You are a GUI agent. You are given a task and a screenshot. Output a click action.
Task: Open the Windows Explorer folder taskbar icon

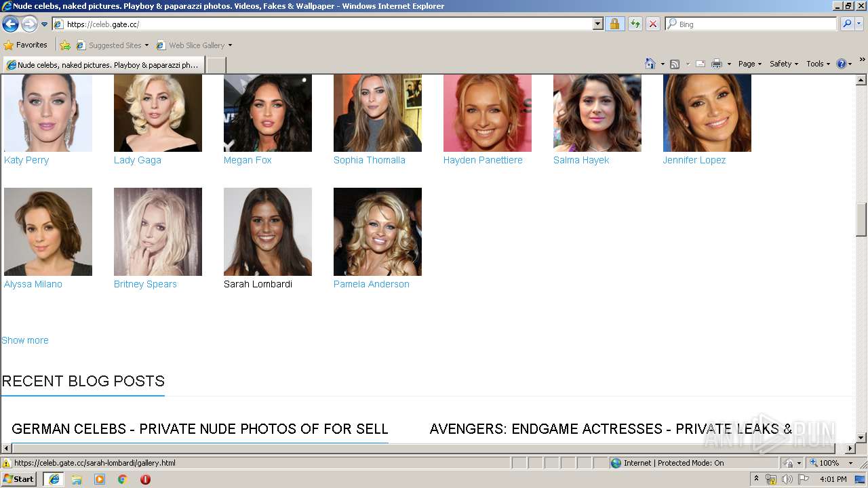(77, 479)
